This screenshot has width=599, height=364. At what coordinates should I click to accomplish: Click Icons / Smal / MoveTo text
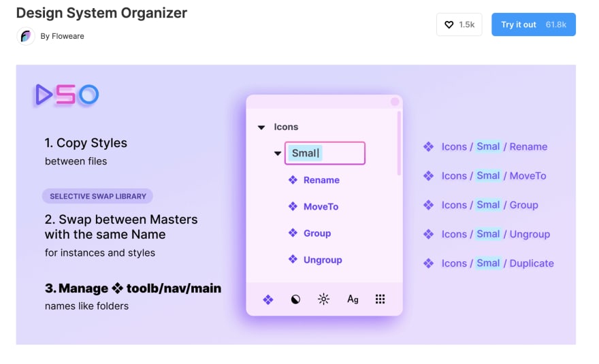(494, 176)
